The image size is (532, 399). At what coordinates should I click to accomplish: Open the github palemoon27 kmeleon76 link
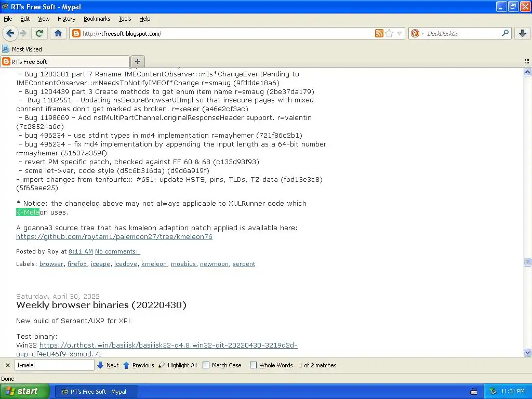coord(114,237)
